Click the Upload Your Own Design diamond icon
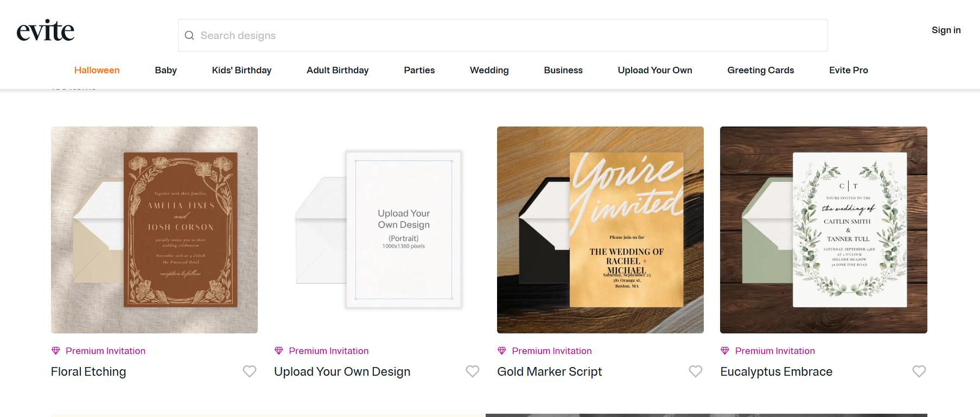 coord(279,351)
